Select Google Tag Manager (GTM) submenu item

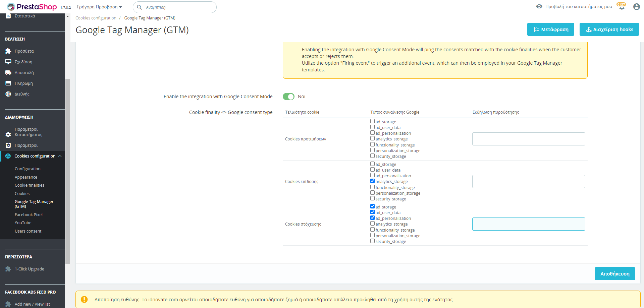[x=34, y=204]
